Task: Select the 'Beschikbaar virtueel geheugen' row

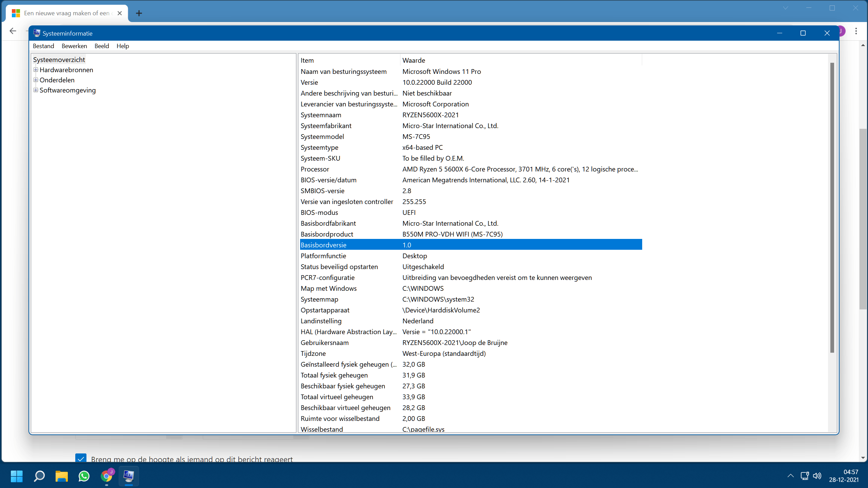Action: coord(471,408)
